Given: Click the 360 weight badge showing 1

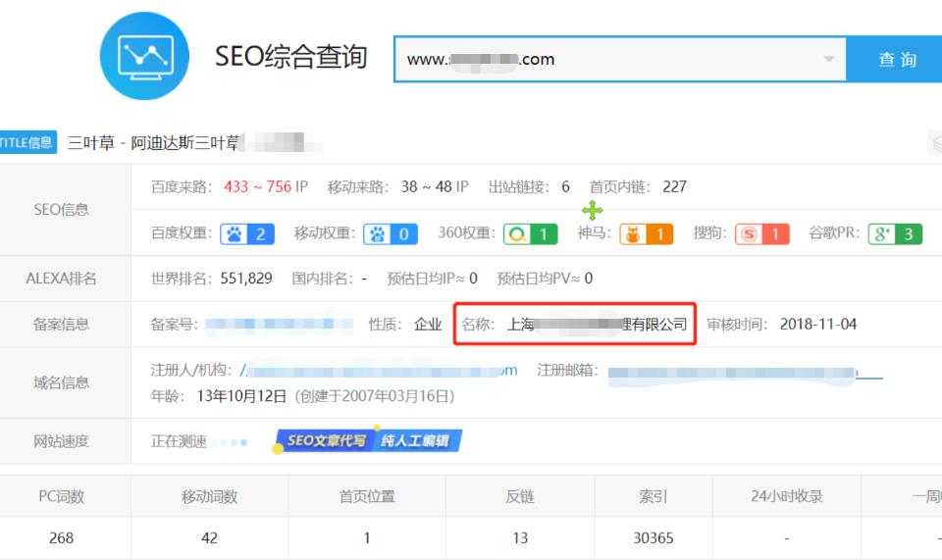Looking at the screenshot, I should tap(531, 234).
